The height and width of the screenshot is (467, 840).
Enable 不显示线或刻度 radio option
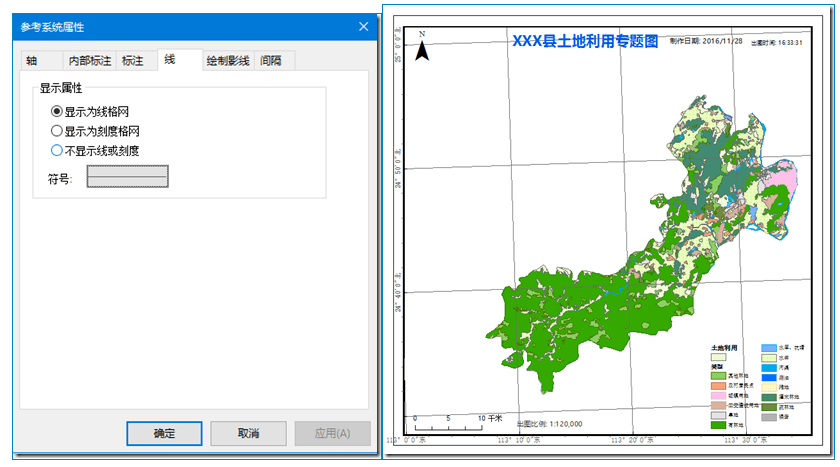(x=57, y=151)
